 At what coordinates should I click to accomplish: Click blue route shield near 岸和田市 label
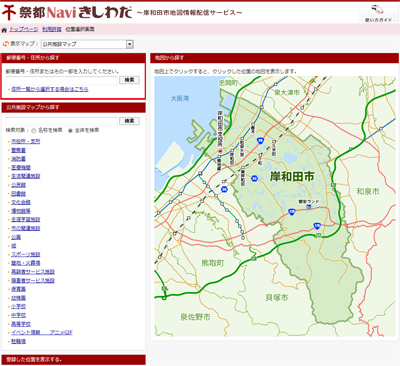click(x=254, y=179)
